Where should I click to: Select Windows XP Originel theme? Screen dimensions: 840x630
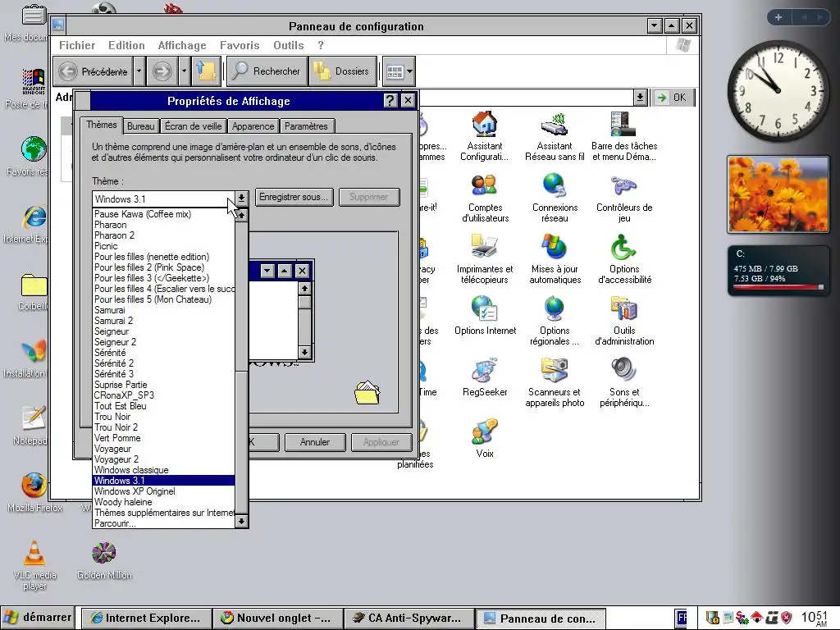(163, 491)
